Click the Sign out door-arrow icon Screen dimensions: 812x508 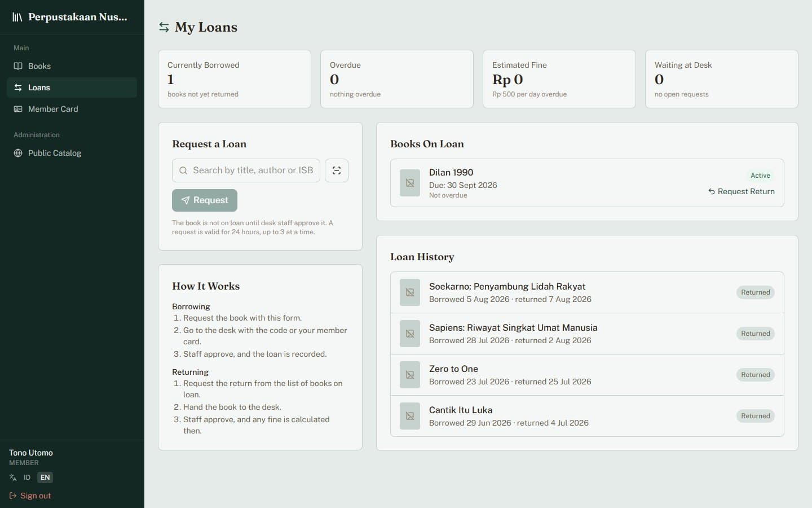pyautogui.click(x=13, y=496)
